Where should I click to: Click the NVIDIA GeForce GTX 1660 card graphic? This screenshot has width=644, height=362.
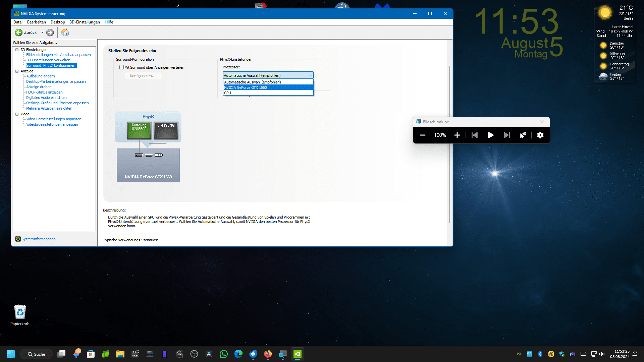tap(148, 165)
